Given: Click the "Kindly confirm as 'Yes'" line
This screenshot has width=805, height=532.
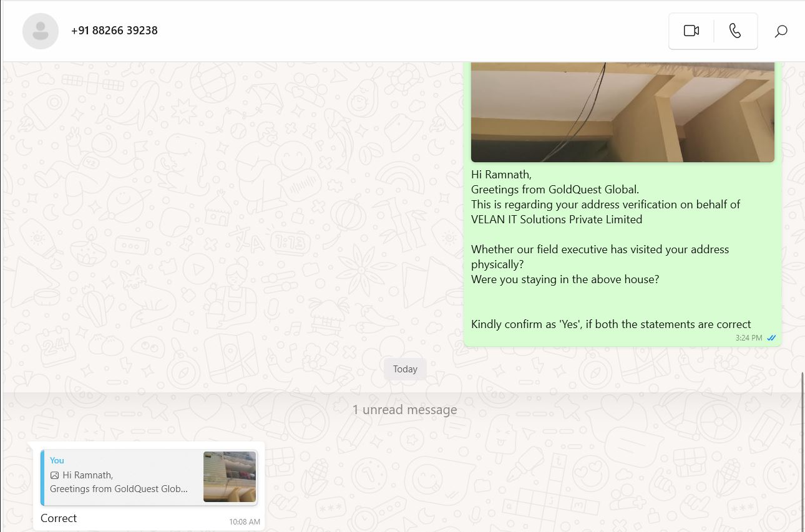Looking at the screenshot, I should click(x=611, y=324).
